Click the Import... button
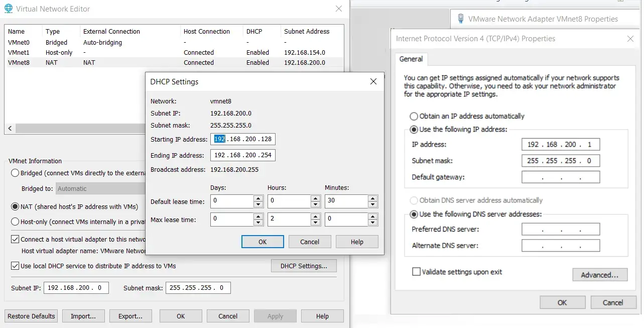Screen dimensions: 644x328 (x=83, y=316)
